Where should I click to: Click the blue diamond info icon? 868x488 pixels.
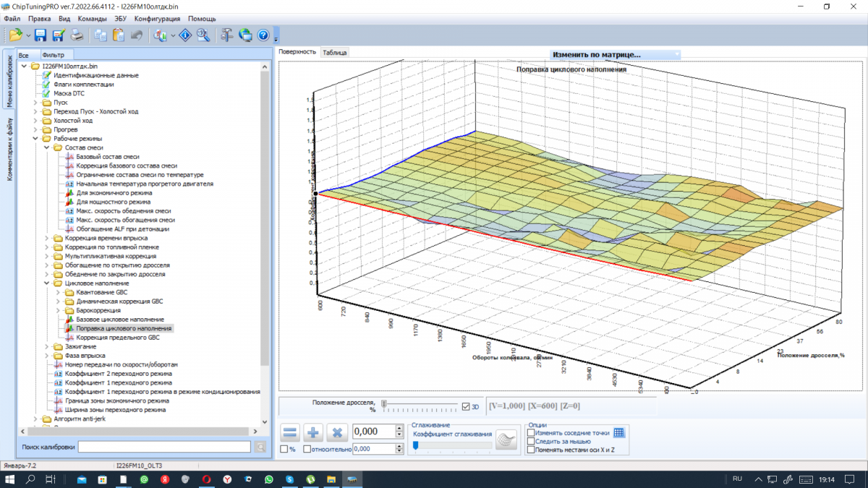point(185,35)
